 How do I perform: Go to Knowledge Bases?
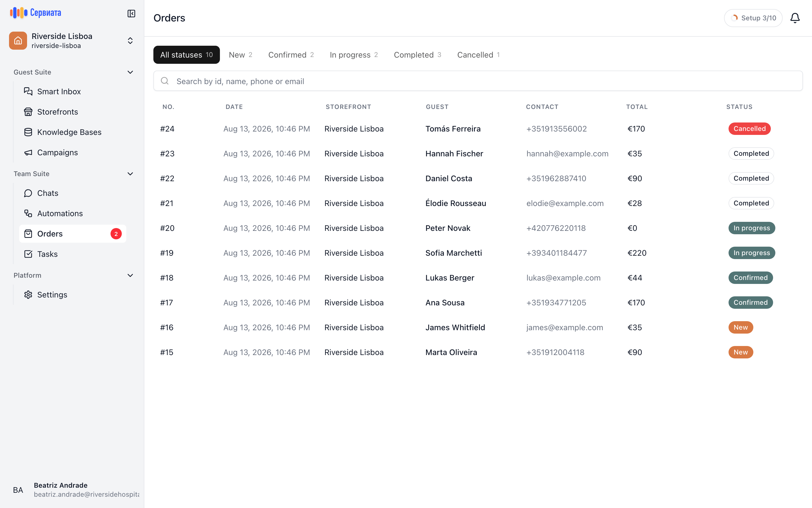click(73, 132)
